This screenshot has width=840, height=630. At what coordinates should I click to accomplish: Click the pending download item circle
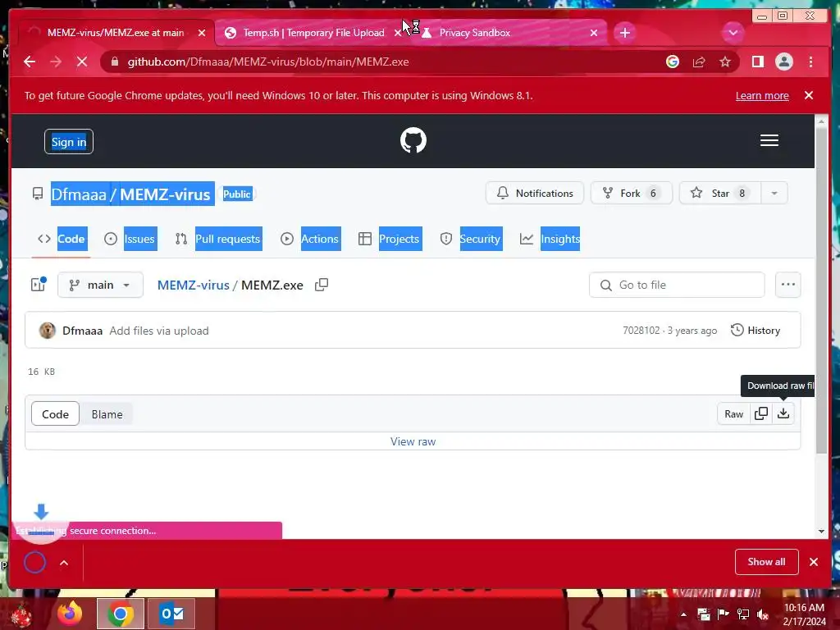click(x=34, y=562)
